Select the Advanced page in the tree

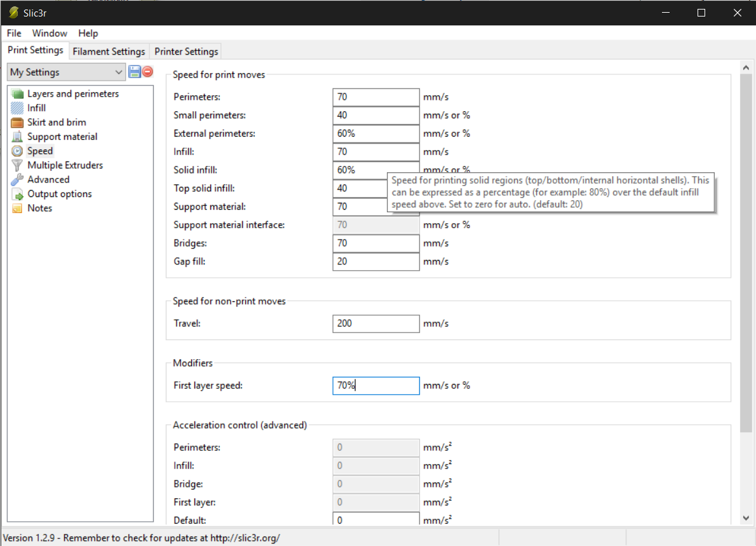(x=48, y=179)
